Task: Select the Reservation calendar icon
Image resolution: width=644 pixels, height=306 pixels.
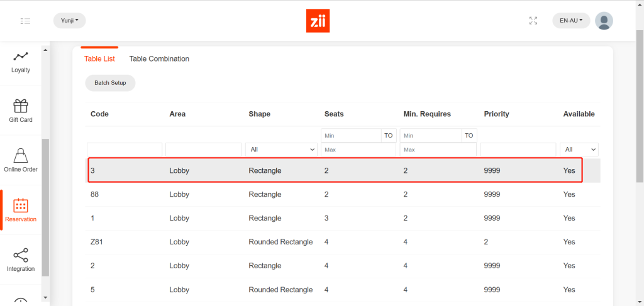Action: 21,205
